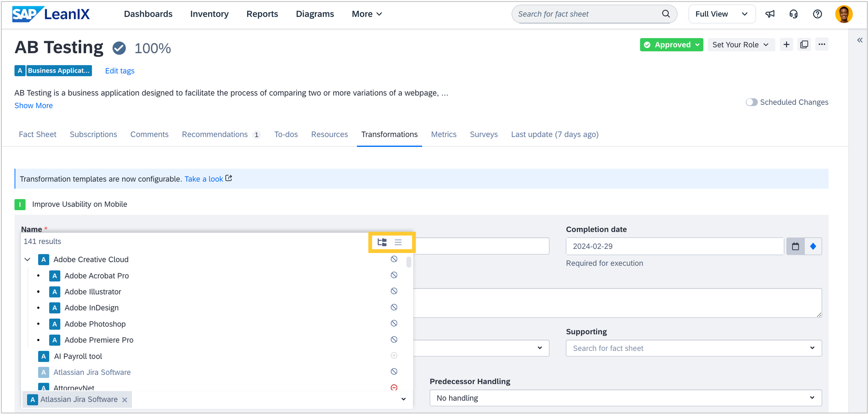Viewport: 868px width, 414px height.
Task: Open the Full View selector
Action: pos(721,14)
